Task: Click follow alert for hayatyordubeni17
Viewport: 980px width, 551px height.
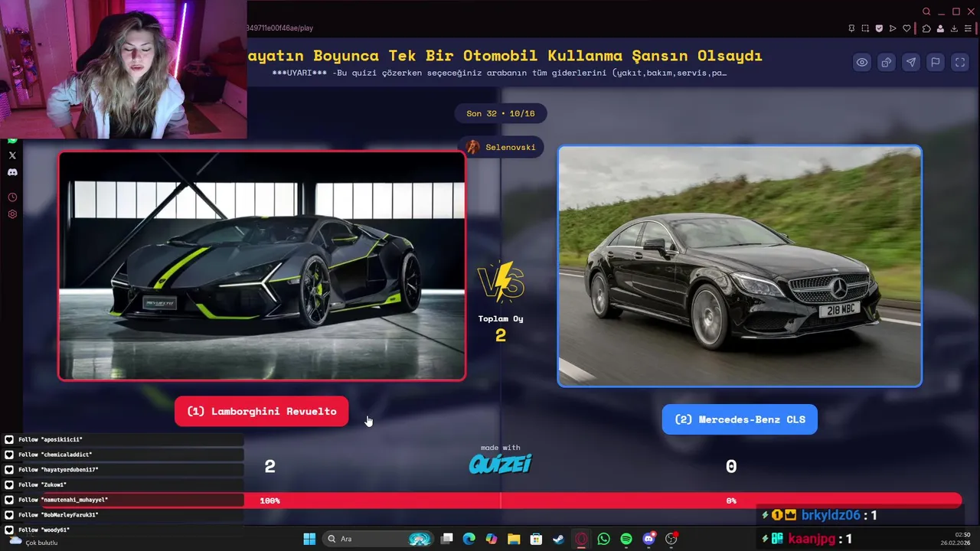Action: (122, 470)
